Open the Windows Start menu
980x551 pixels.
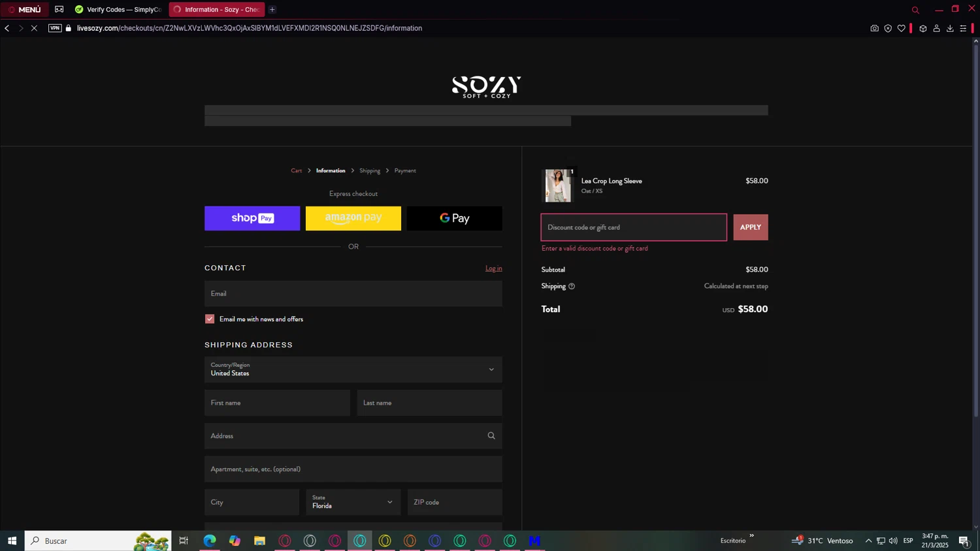(12, 541)
